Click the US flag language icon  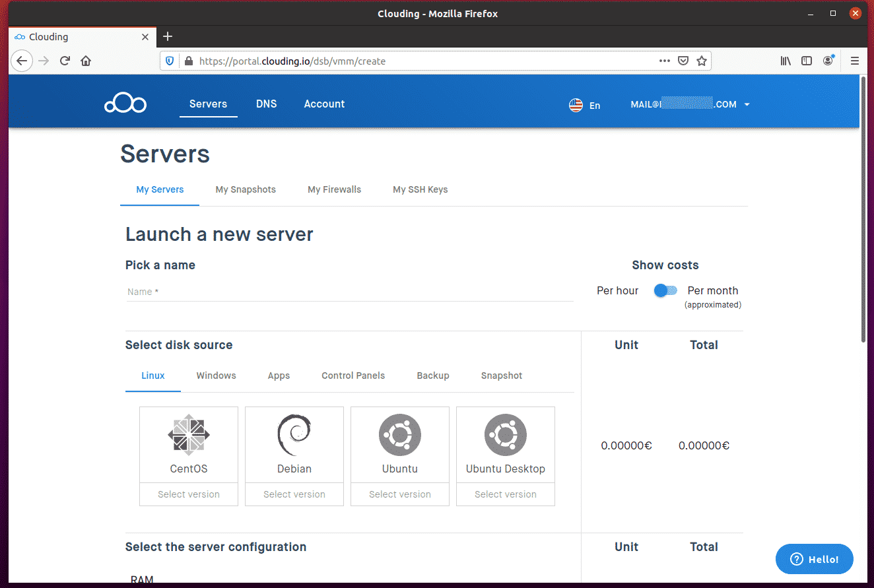(x=576, y=105)
